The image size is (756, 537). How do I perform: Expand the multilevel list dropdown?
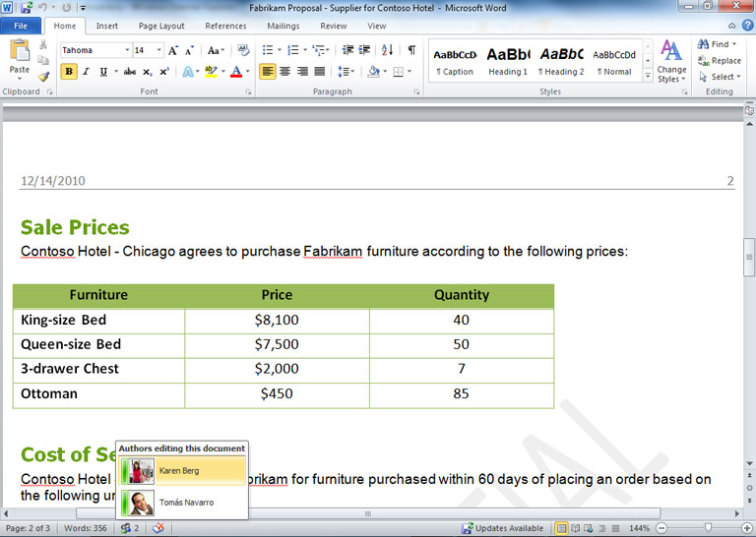click(x=328, y=49)
